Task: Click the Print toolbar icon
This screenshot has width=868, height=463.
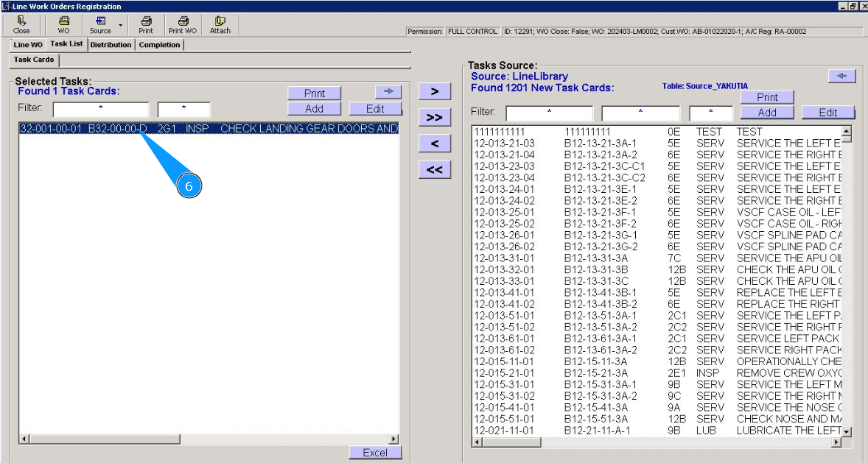Action: coord(146,25)
